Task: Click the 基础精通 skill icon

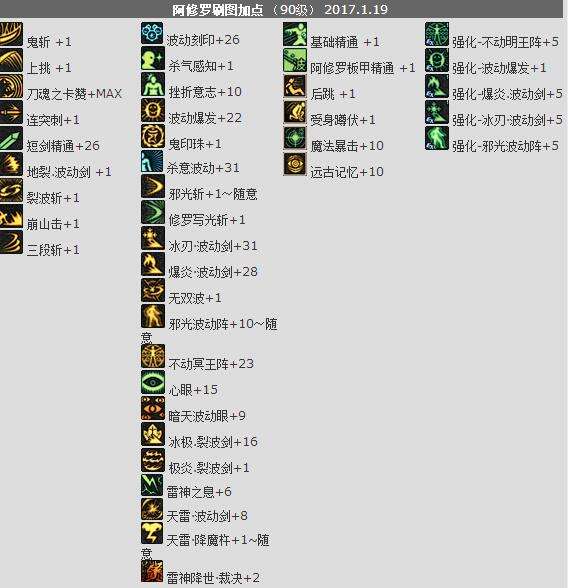Action: point(295,34)
